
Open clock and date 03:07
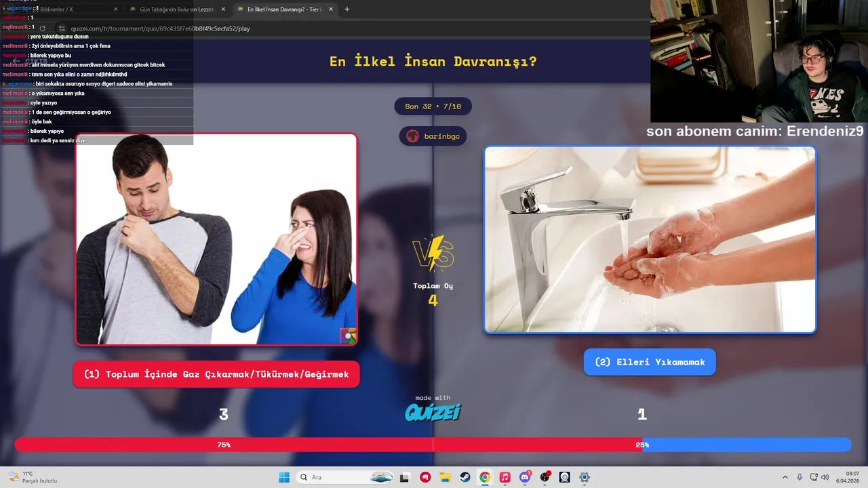click(848, 477)
